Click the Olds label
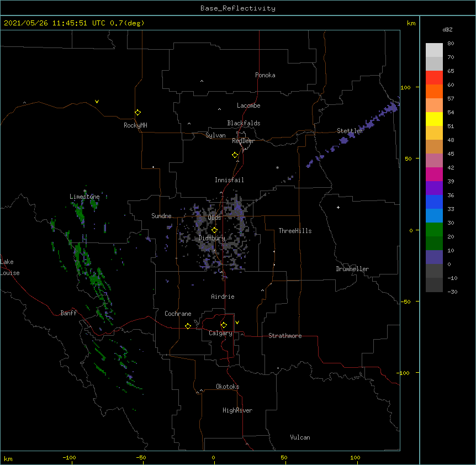476x465 pixels. pyautogui.click(x=214, y=218)
